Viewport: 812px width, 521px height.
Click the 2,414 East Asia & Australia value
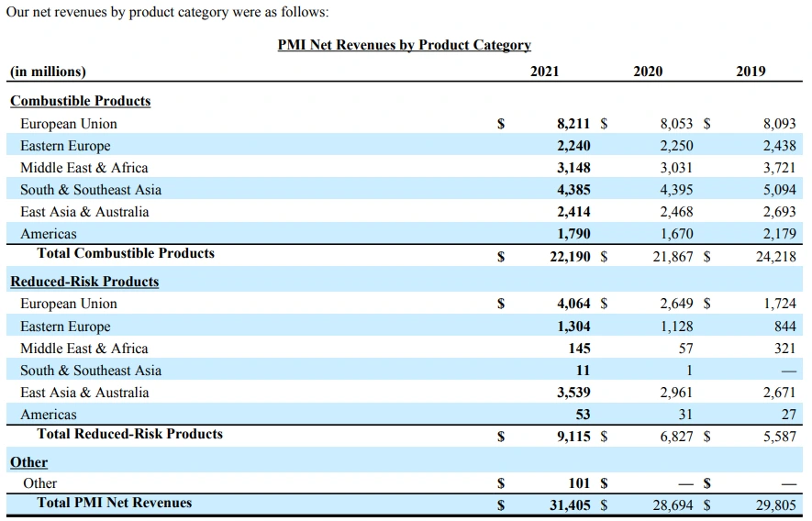(x=573, y=212)
